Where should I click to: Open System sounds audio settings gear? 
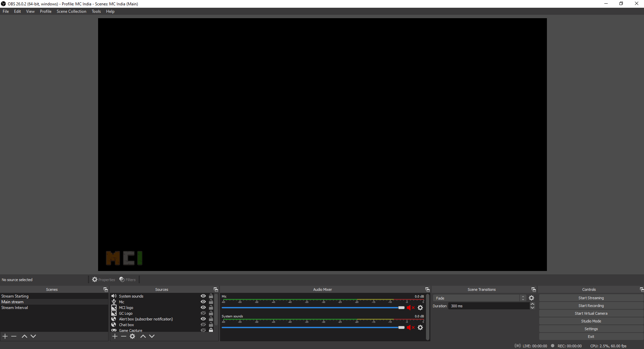pyautogui.click(x=420, y=327)
